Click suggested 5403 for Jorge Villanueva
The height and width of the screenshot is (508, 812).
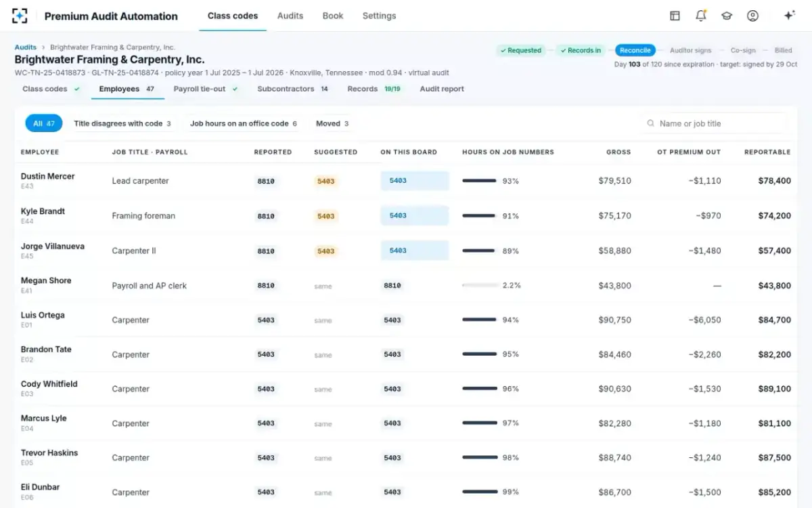coord(326,251)
